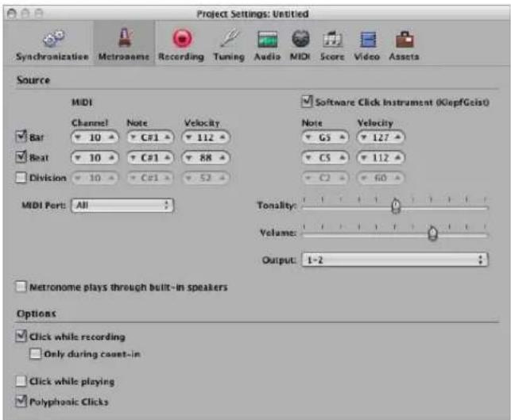Switch to the Audio tab label

coord(267,56)
